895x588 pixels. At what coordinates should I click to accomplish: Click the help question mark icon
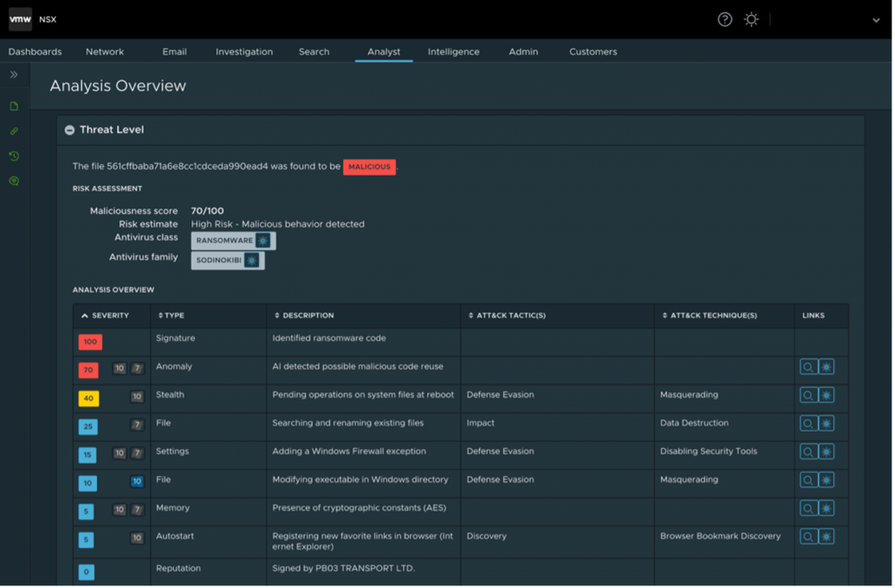tap(725, 19)
